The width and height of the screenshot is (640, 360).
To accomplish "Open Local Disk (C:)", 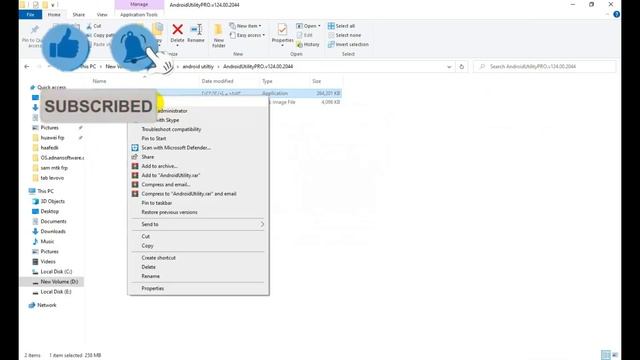I will tap(56, 271).
